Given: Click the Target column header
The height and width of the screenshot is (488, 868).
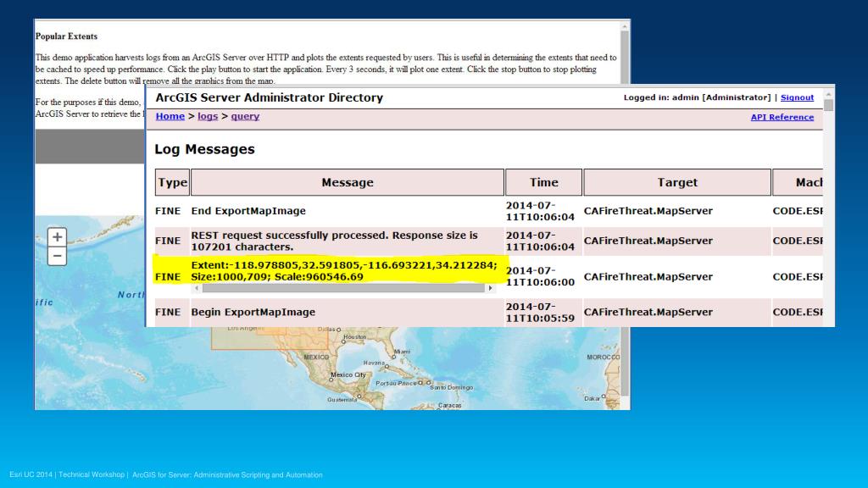Looking at the screenshot, I should point(677,183).
